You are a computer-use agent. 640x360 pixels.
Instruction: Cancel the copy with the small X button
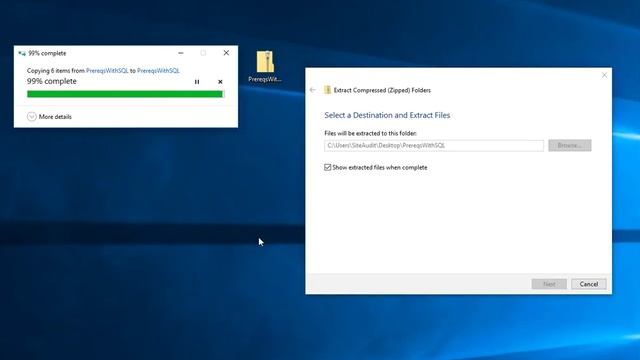point(220,82)
